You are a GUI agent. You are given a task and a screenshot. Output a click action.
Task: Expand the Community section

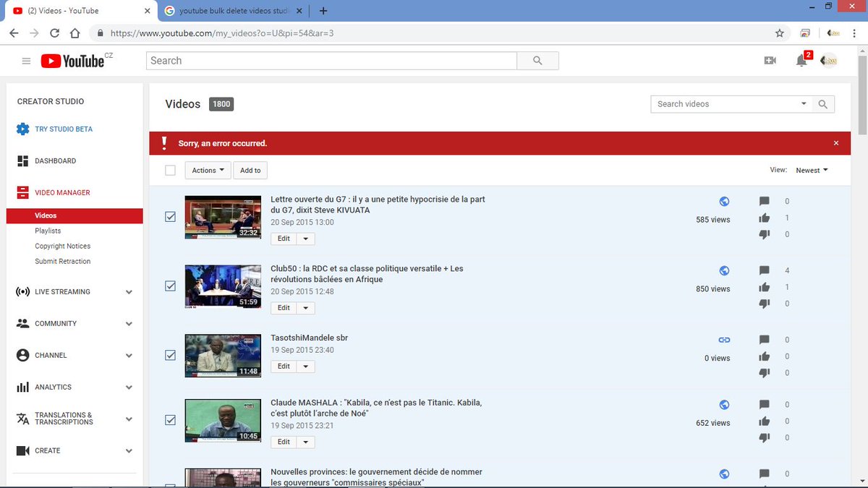pyautogui.click(x=129, y=324)
